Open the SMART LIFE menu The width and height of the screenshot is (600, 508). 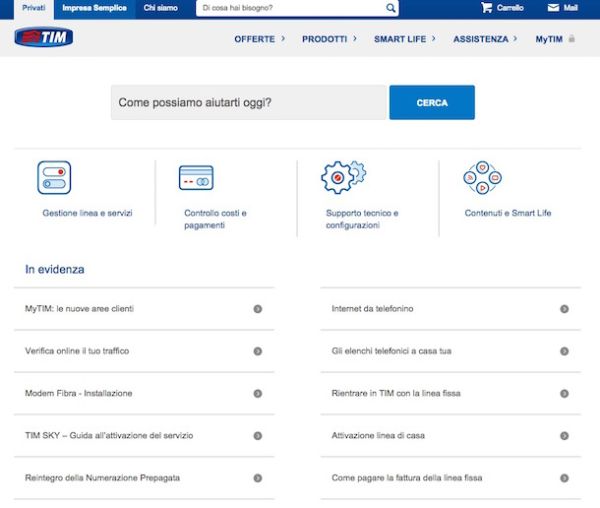pyautogui.click(x=400, y=39)
